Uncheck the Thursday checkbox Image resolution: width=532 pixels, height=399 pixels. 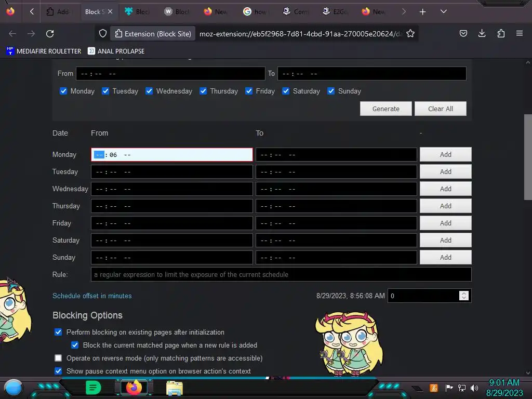(203, 91)
